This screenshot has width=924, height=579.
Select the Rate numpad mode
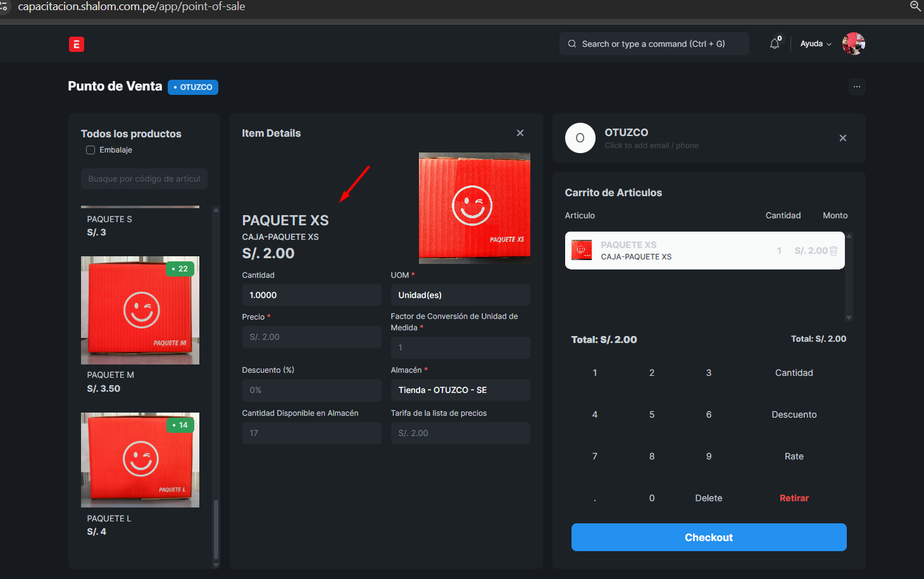(x=794, y=456)
